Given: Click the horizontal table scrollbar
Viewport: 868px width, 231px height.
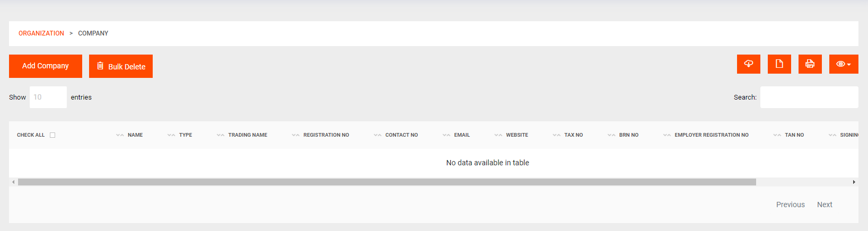Looking at the screenshot, I should pyautogui.click(x=387, y=182).
